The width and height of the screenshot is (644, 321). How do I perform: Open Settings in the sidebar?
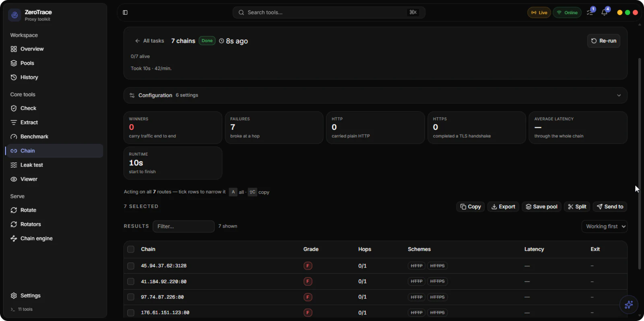[x=54, y=295]
